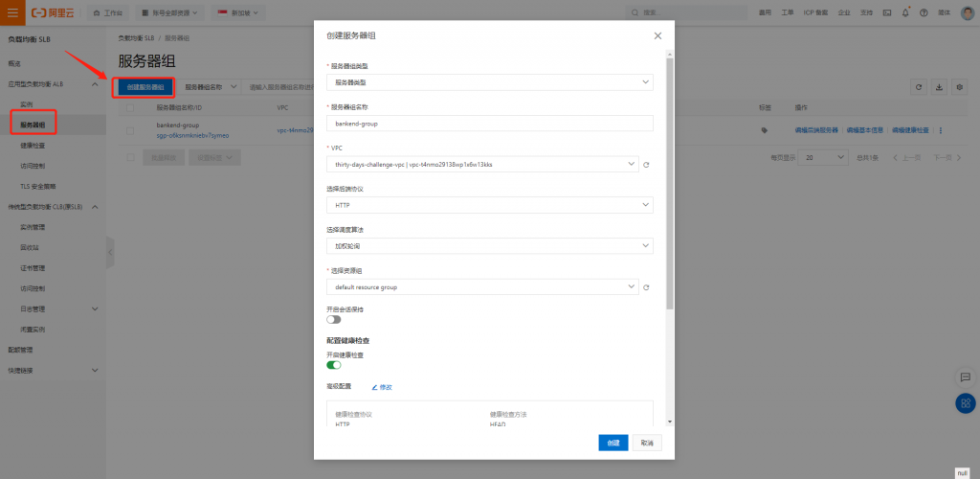
Task: Close the 创建服务器组 dialog
Action: pos(657,35)
